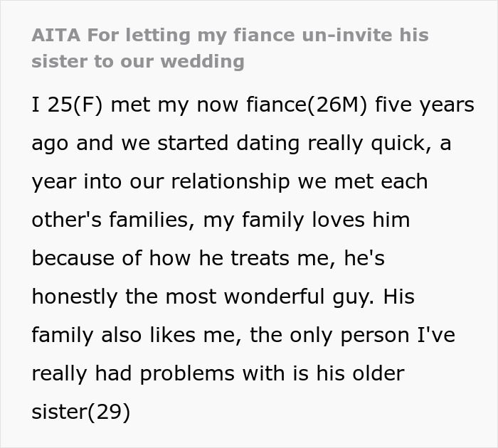498x448 pixels.
Task: Click the word "problems" in the paragraph
Action: (187, 373)
